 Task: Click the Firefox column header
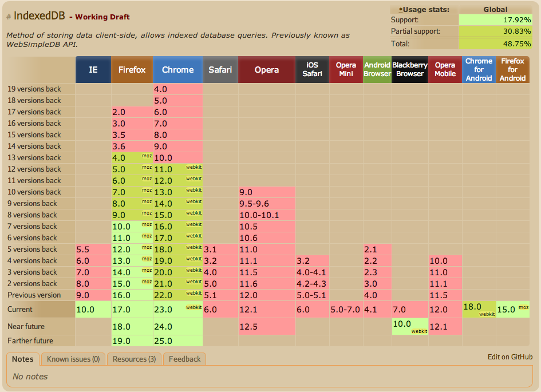[x=132, y=70]
